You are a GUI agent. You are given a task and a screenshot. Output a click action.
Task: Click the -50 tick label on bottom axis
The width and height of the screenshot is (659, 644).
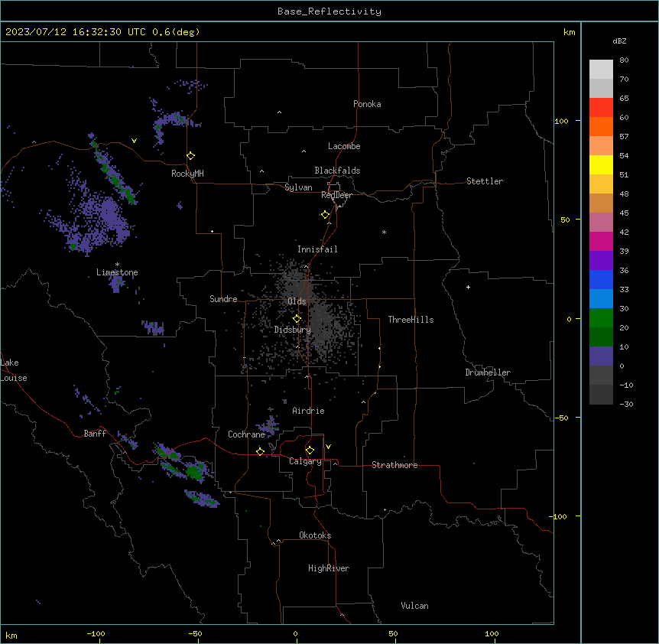[195, 633]
